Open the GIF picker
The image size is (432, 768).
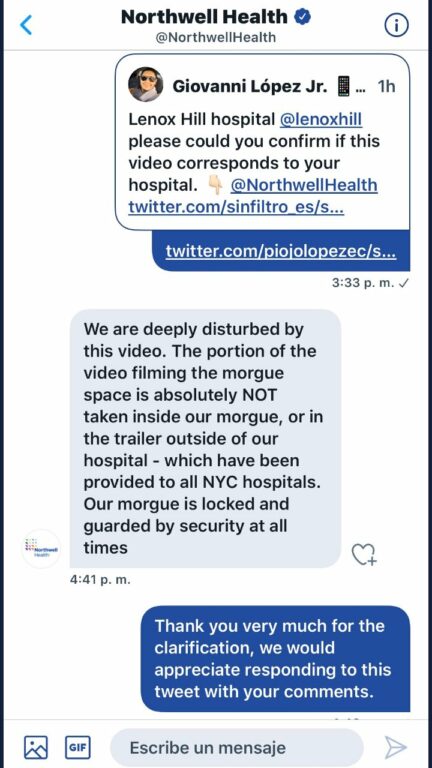click(78, 747)
